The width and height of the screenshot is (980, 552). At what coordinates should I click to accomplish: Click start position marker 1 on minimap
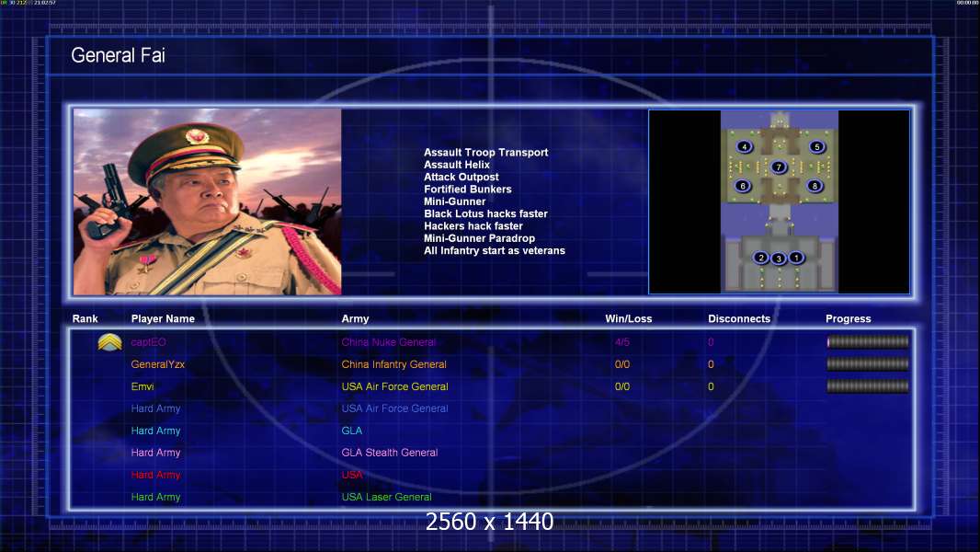click(795, 257)
